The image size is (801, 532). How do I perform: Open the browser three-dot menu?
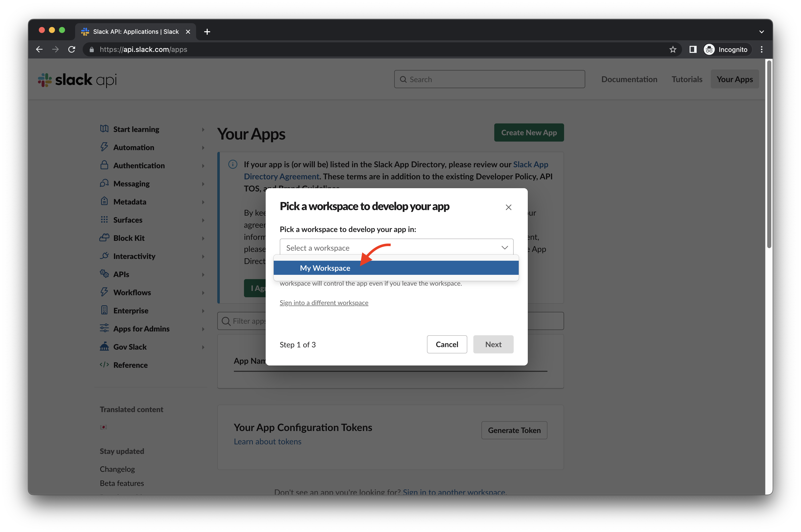coord(762,50)
